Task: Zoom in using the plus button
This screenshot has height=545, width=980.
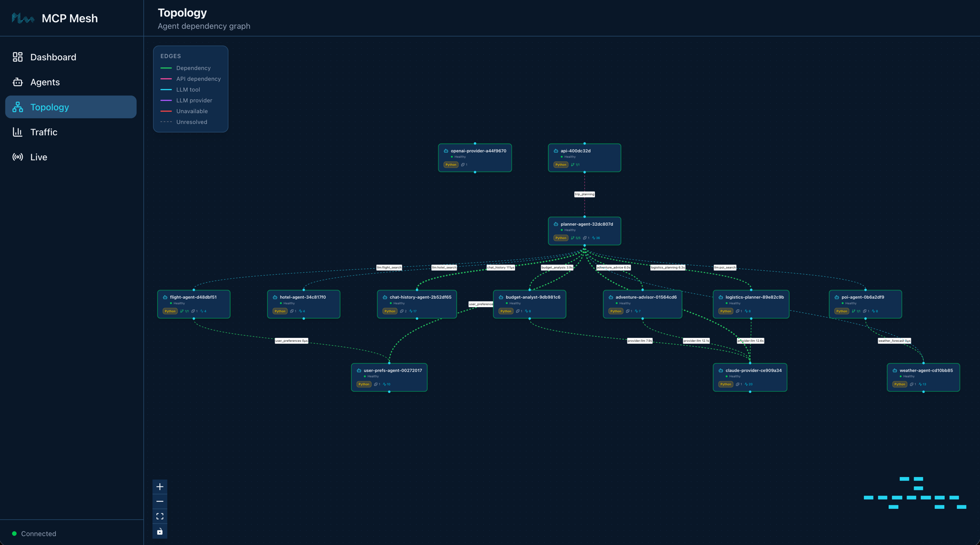Action: [x=160, y=487]
